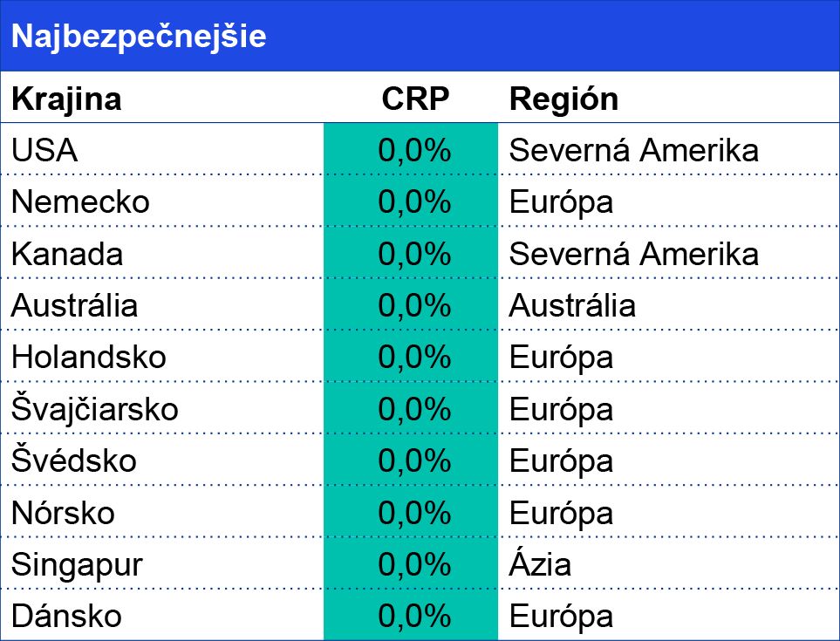Image resolution: width=840 pixels, height=641 pixels.
Task: Click the Región column header
Action: pyautogui.click(x=563, y=99)
